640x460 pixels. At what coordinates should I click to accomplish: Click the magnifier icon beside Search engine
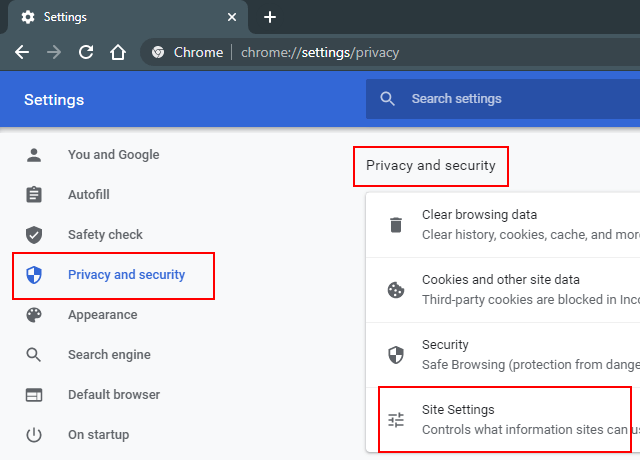tap(34, 355)
